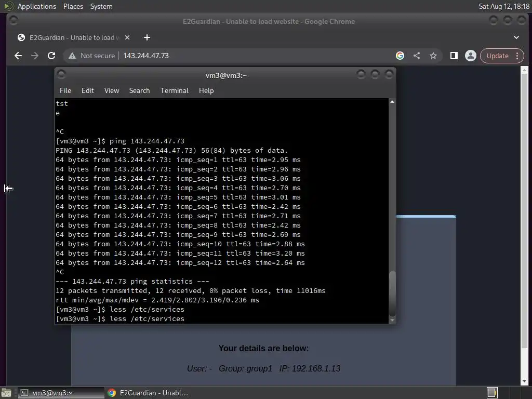The image size is (532, 399).
Task: Open the terminal Search menu
Action: click(x=139, y=90)
